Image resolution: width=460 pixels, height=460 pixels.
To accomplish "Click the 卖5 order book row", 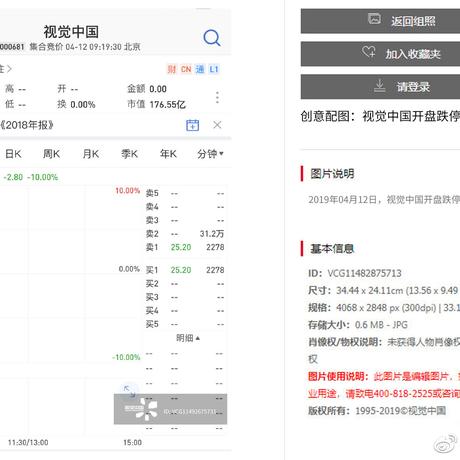I will [185, 193].
